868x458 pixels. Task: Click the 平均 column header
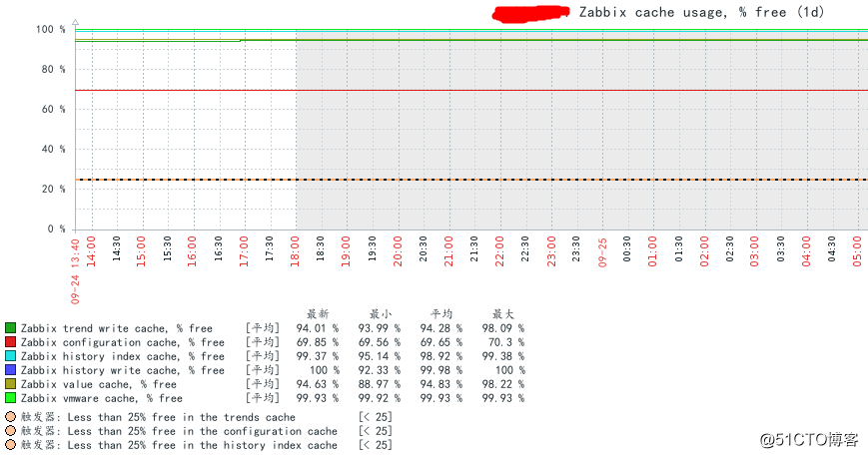click(441, 314)
